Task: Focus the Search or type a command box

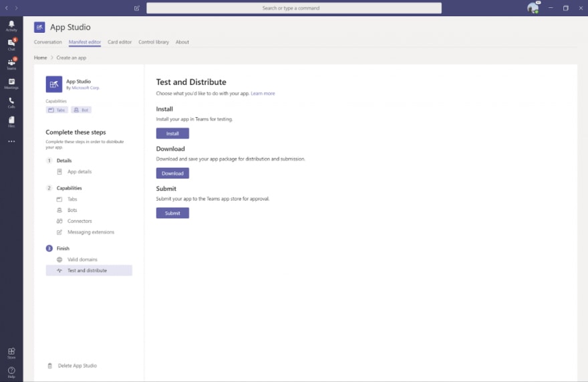Action: [294, 8]
